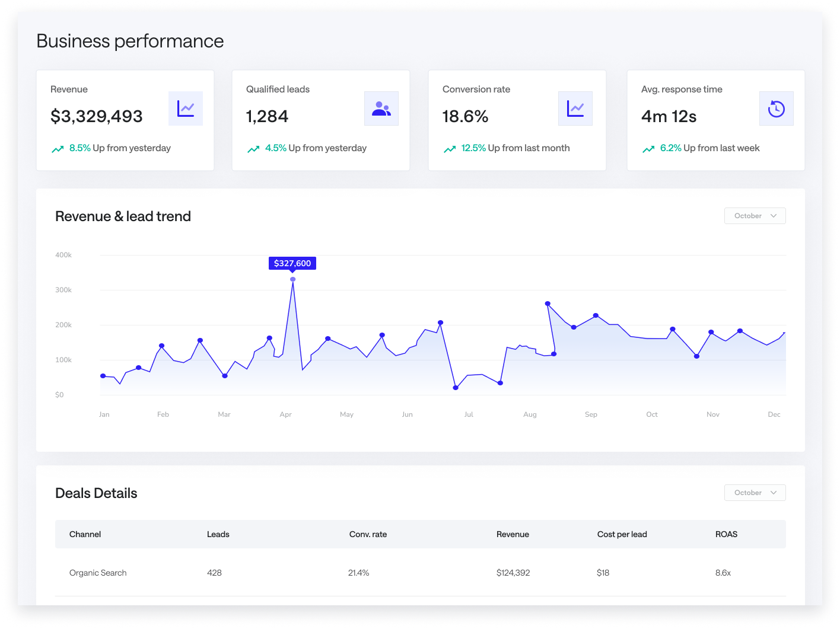This screenshot has width=840, height=629.
Task: Click the ROAS column header
Action: [726, 534]
